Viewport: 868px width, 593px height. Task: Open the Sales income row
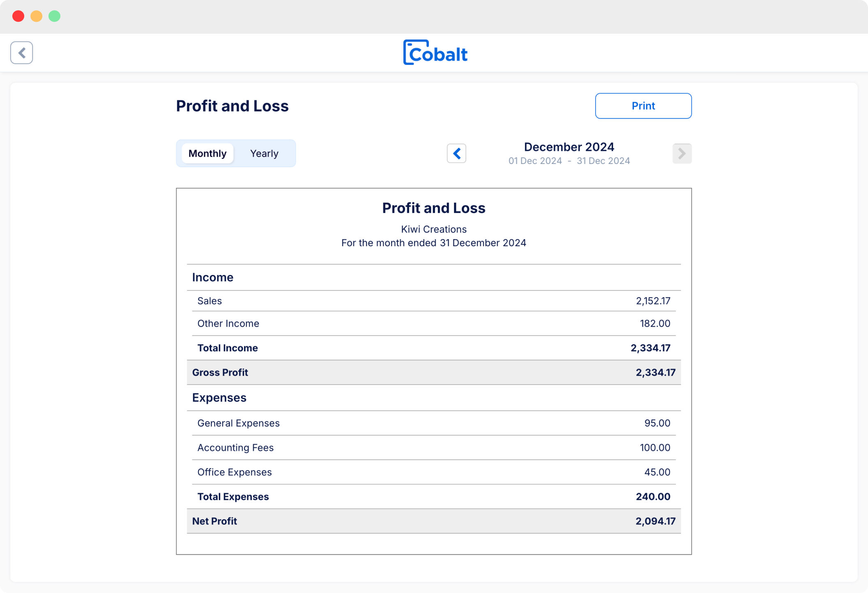(433, 301)
